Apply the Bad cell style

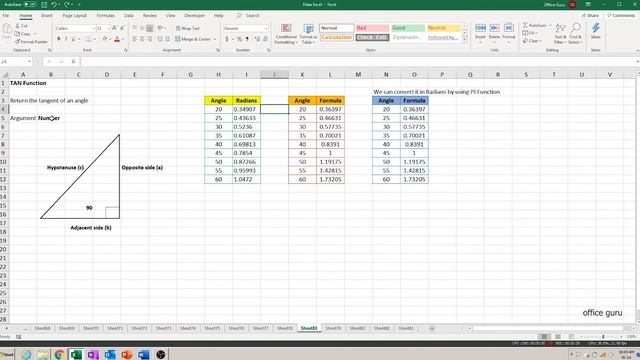point(372,28)
